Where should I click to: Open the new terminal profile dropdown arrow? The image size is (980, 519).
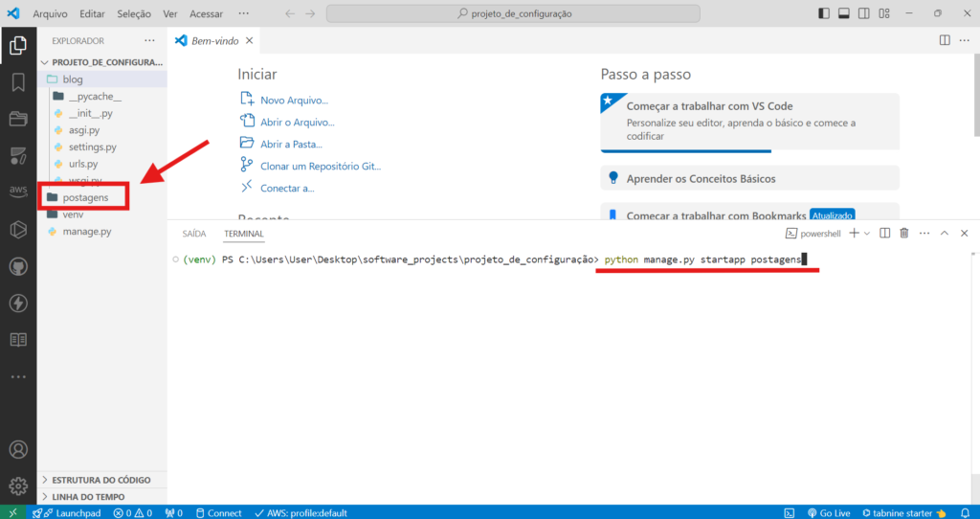pos(867,233)
